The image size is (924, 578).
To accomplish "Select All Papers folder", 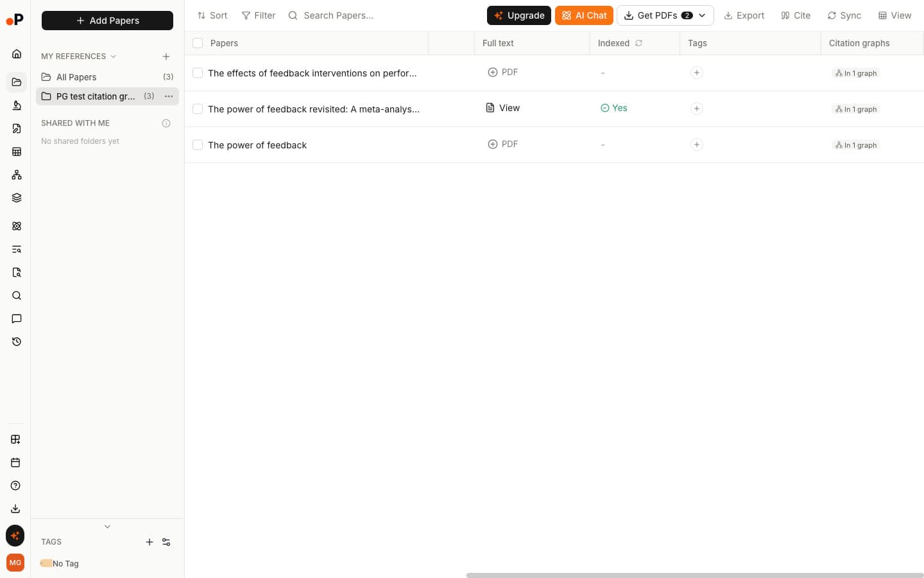I will click(107, 77).
